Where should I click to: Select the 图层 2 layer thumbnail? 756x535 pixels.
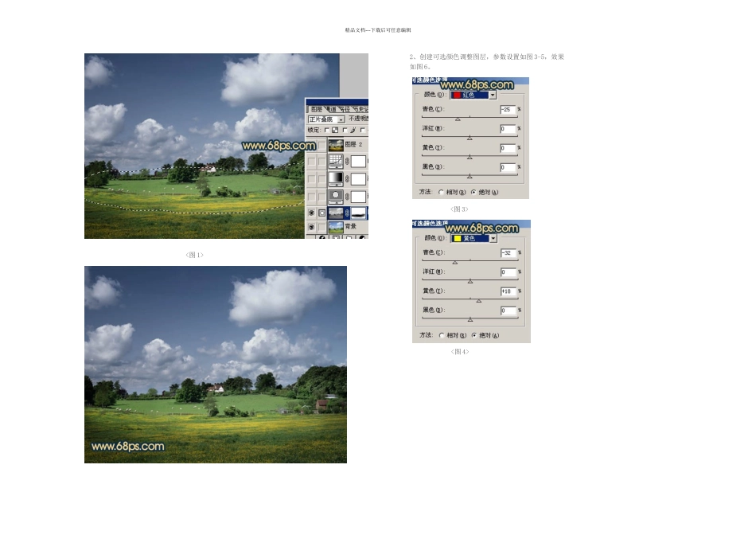(x=336, y=145)
